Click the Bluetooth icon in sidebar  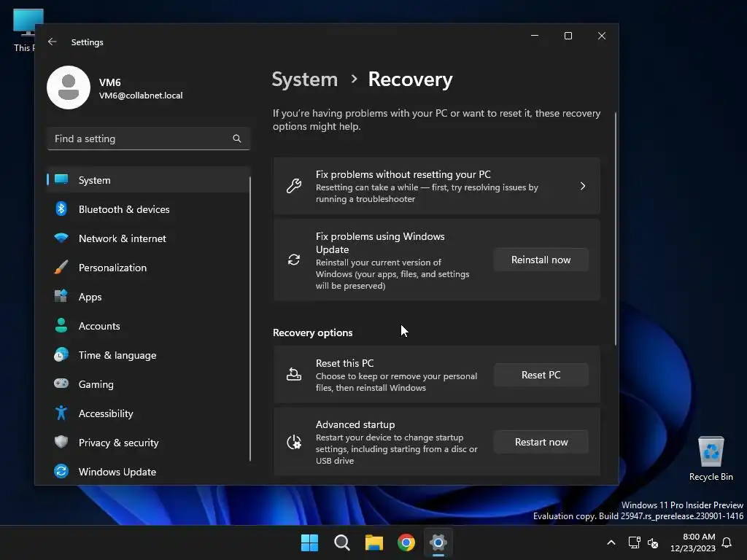pos(61,209)
